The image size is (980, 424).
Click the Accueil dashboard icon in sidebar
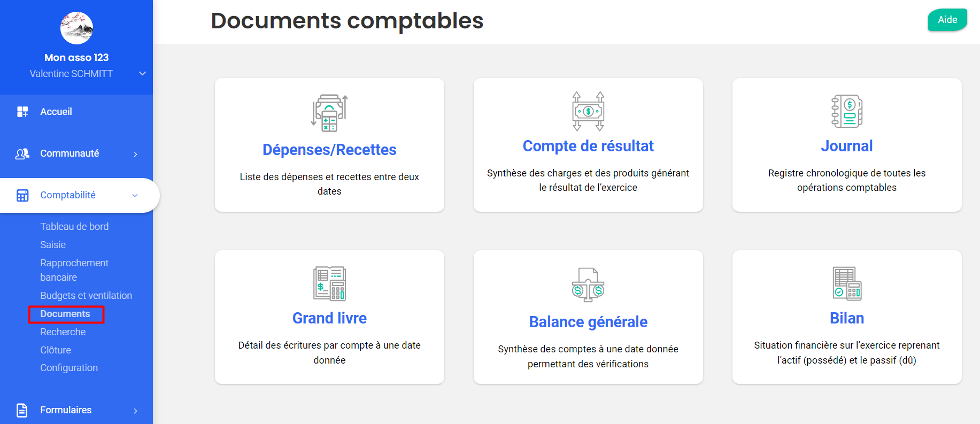coord(22,112)
